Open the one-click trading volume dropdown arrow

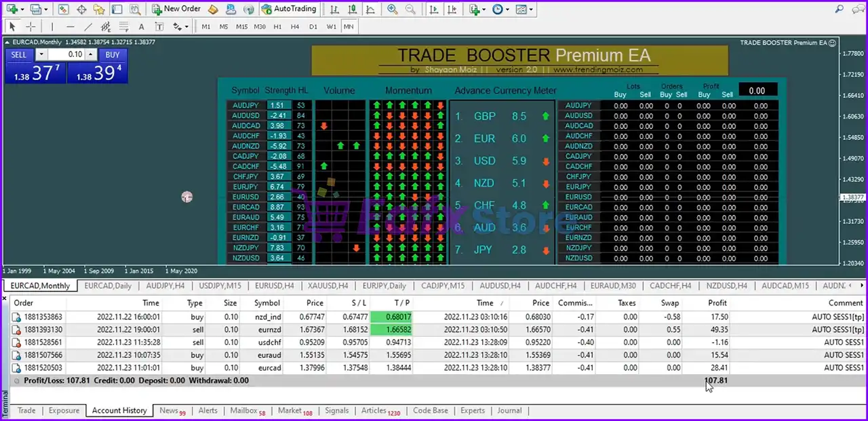[x=41, y=55]
